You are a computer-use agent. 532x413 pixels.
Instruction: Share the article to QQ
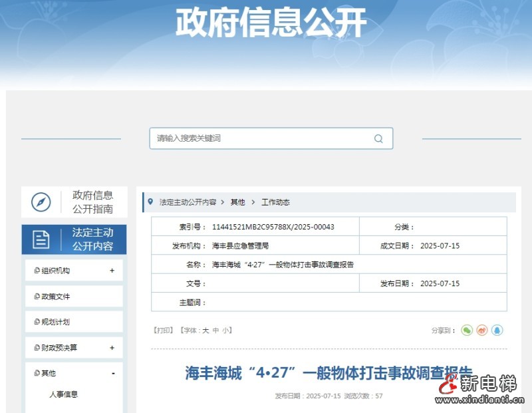(x=498, y=330)
